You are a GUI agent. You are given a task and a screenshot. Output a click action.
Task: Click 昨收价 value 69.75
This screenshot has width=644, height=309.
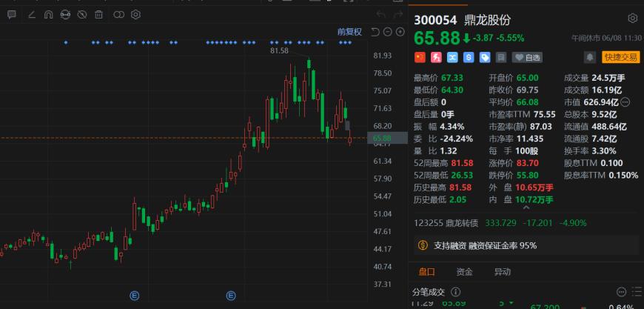(x=526, y=90)
